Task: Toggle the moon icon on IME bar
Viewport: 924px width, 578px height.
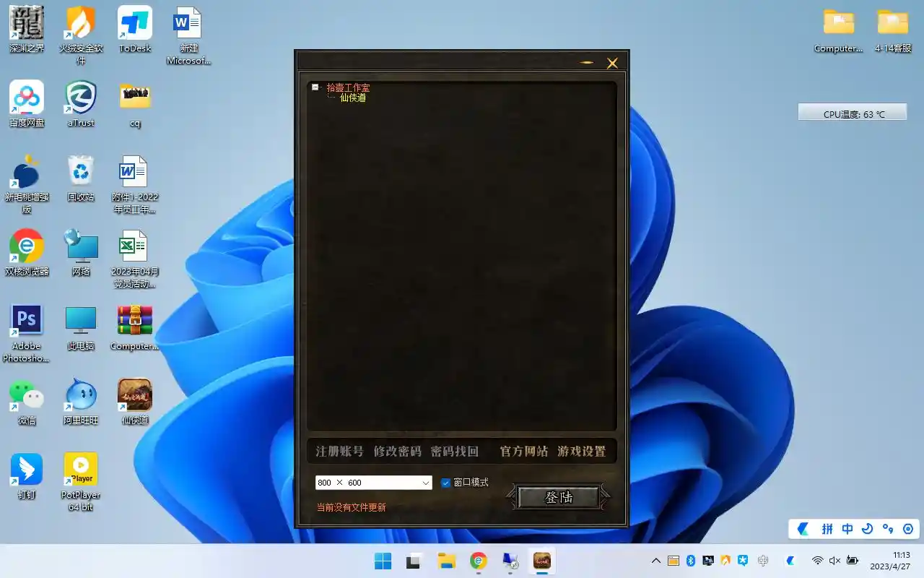Action: (868, 529)
